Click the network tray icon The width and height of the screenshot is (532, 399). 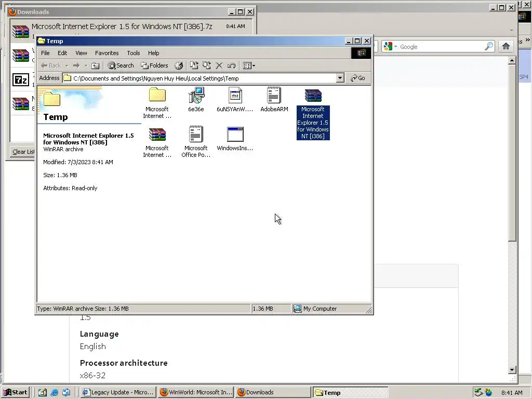[x=478, y=392]
